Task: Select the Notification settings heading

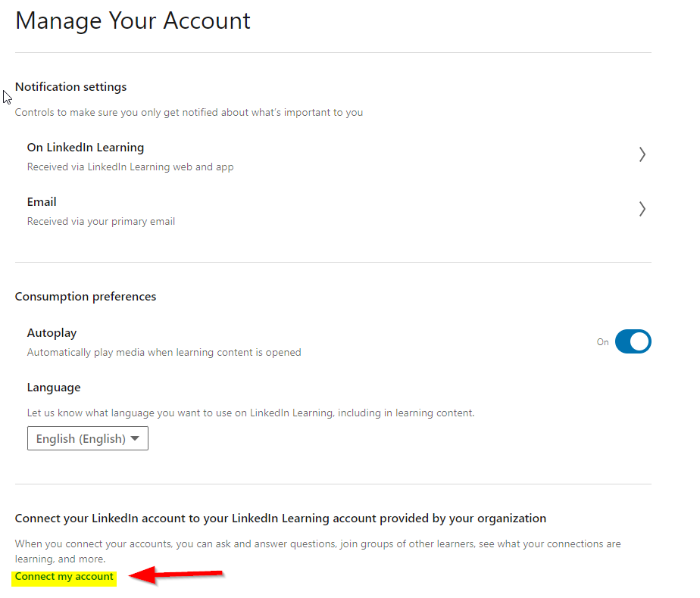Action: pos(70,87)
